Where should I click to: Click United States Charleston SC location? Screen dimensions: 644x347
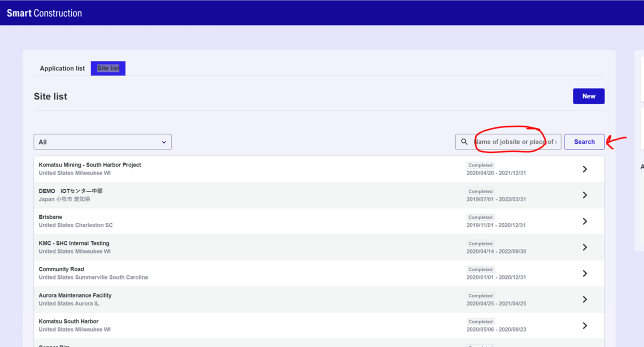[76, 225]
